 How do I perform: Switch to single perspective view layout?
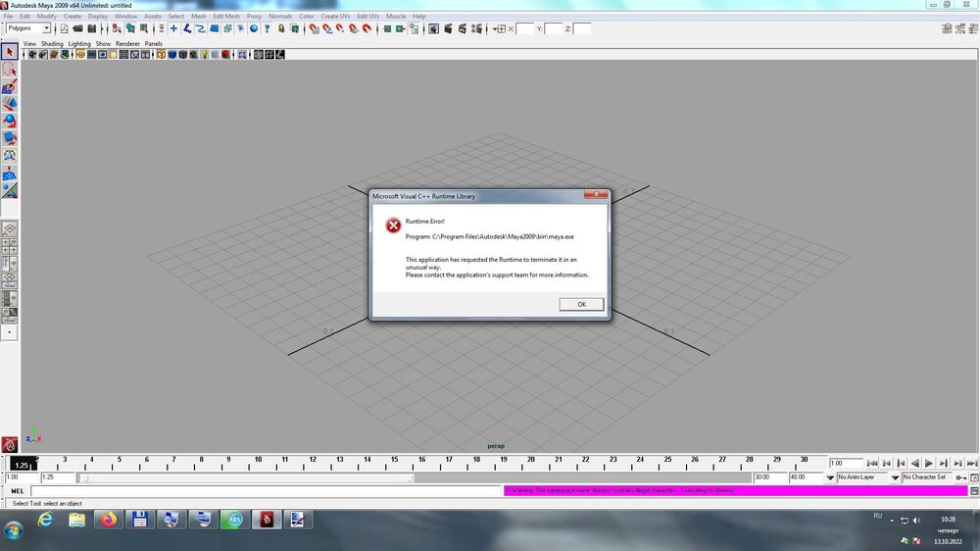pyautogui.click(x=10, y=228)
